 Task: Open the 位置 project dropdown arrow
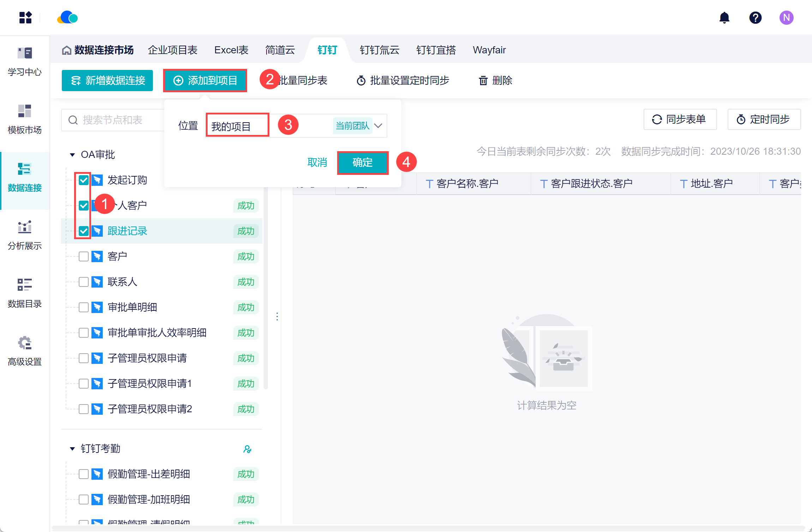tap(378, 126)
